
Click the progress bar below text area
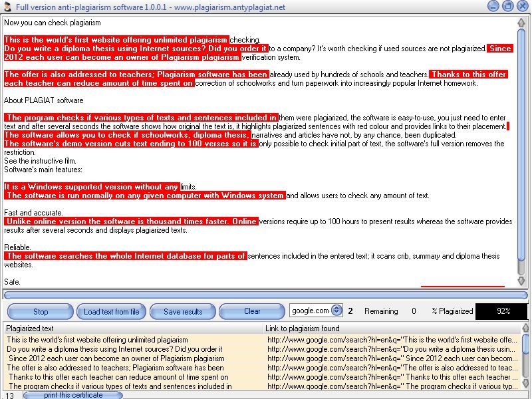pyautogui.click(x=265, y=295)
